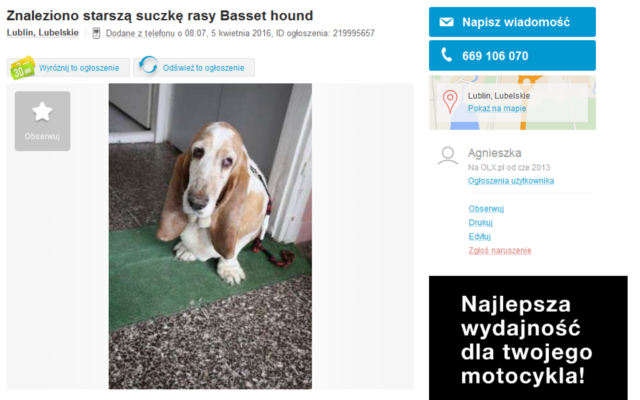Click Agnieszka's user avatar icon

[448, 156]
